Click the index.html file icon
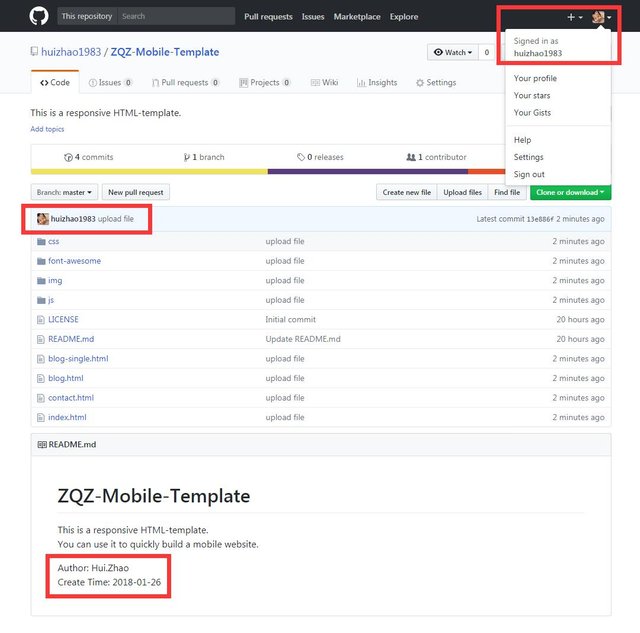 pyautogui.click(x=41, y=418)
